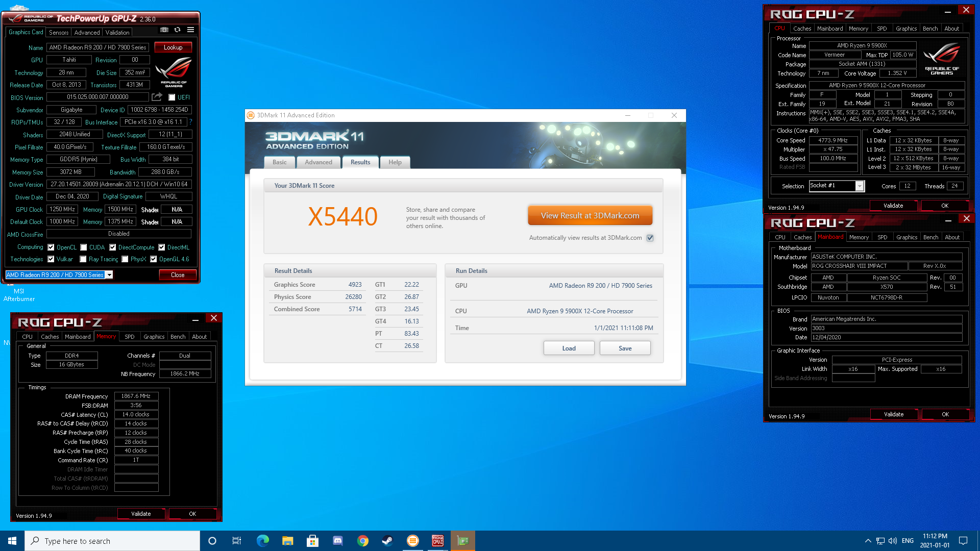Switch to Sensors tab in GPU-Z
The width and height of the screenshot is (980, 551).
click(59, 32)
